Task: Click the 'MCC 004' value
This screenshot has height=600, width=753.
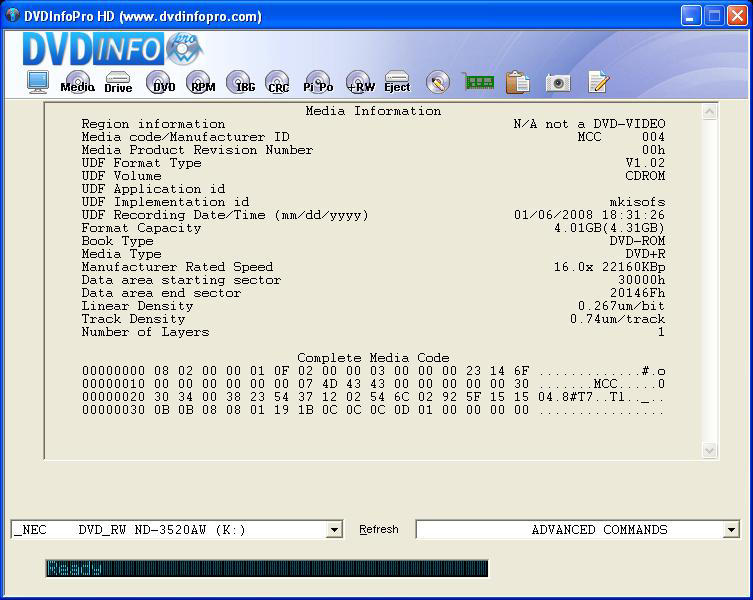Action: (x=621, y=137)
